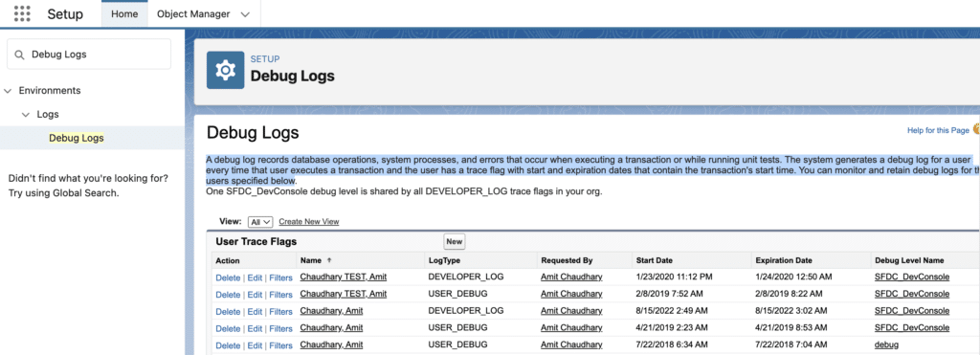The image size is (980, 355).
Task: Open Chaudhary, Amit in the 7/22/2018 row
Action: tap(331, 345)
